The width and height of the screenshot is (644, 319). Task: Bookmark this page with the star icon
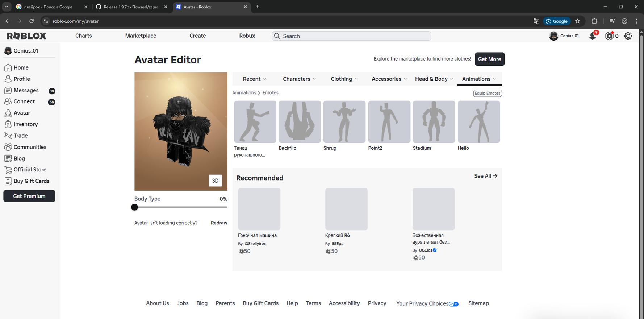[577, 21]
